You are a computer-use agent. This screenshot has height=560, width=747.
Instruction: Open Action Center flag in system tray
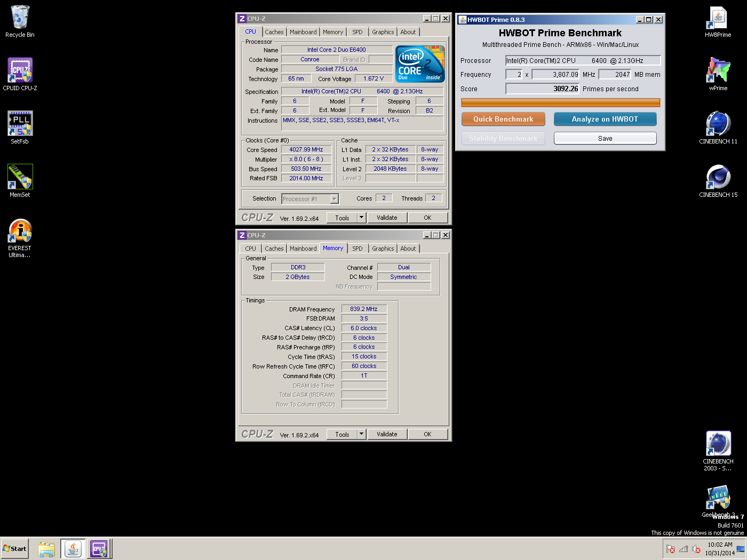[671, 549]
